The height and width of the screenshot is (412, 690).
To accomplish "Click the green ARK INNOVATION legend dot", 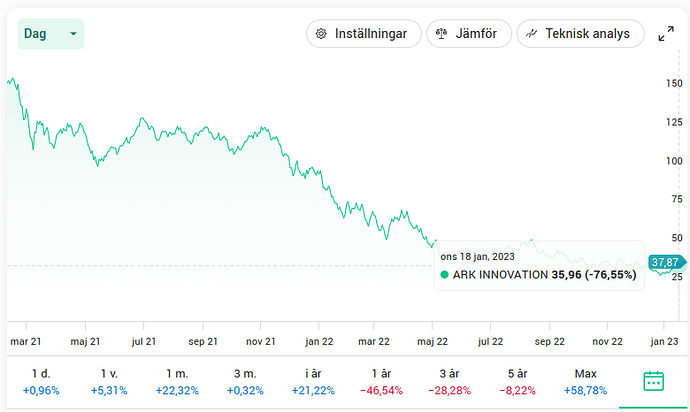I will 444,274.
